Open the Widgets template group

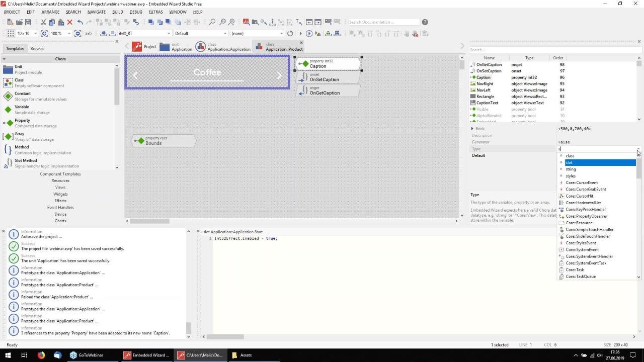click(x=60, y=194)
